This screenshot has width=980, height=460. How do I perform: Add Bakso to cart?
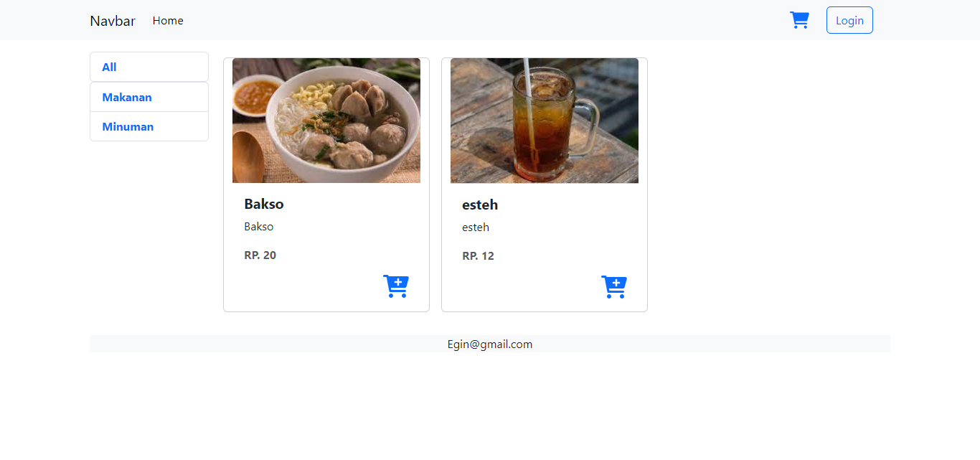coord(396,286)
